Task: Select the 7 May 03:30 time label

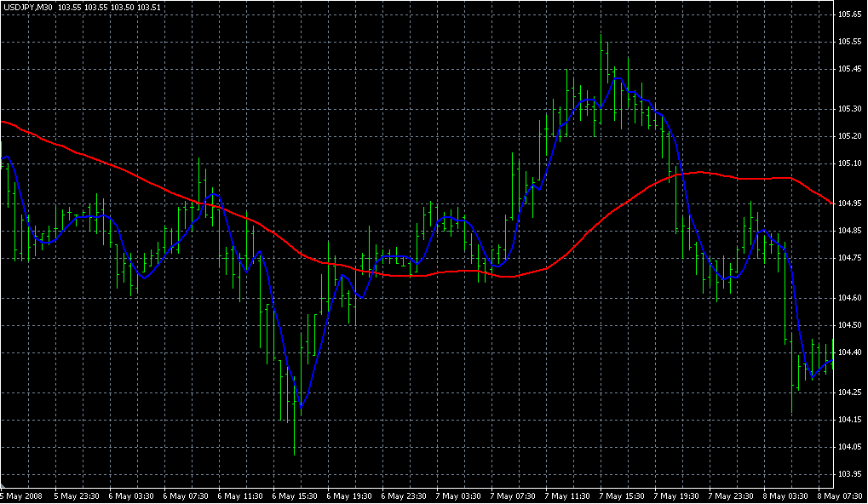Action: point(458,496)
